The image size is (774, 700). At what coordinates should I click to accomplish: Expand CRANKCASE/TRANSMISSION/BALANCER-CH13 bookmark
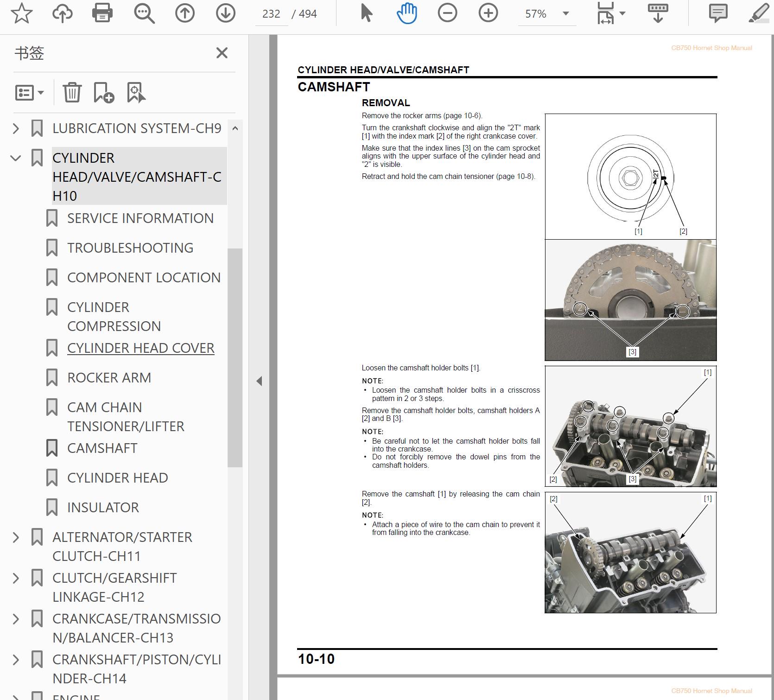click(x=16, y=619)
